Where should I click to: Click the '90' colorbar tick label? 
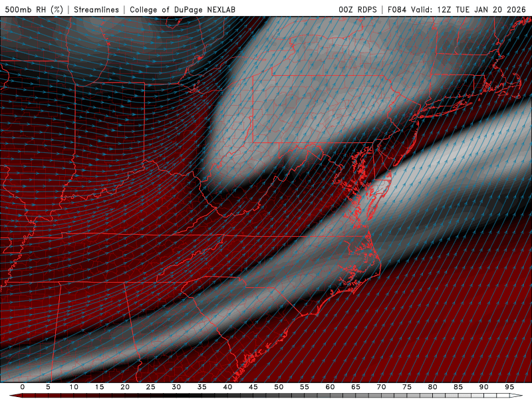[x=483, y=387]
